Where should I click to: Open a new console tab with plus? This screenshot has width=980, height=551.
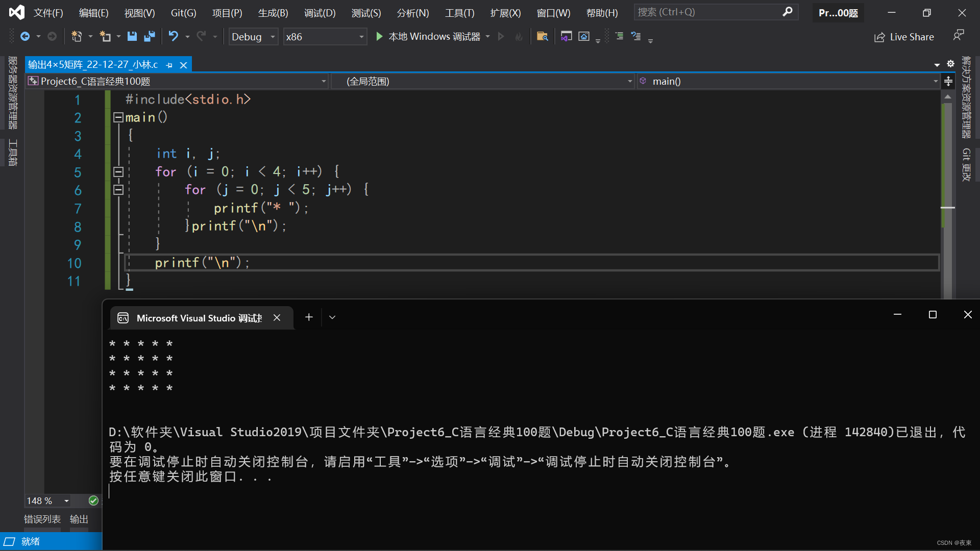point(309,317)
